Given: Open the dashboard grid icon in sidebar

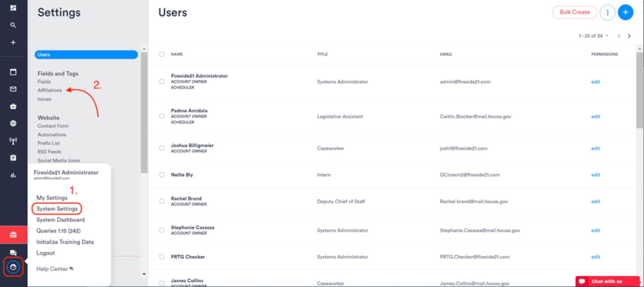Looking at the screenshot, I should pos(13,8).
